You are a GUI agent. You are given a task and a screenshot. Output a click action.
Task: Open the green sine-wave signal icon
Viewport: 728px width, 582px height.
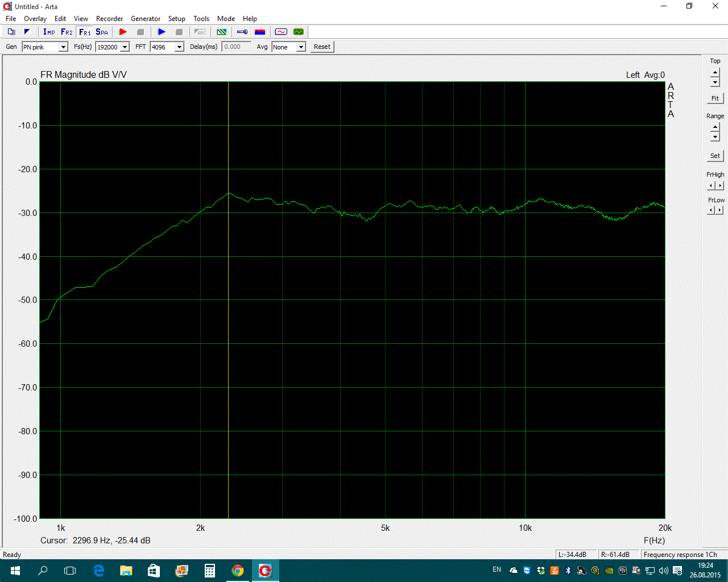(x=298, y=32)
